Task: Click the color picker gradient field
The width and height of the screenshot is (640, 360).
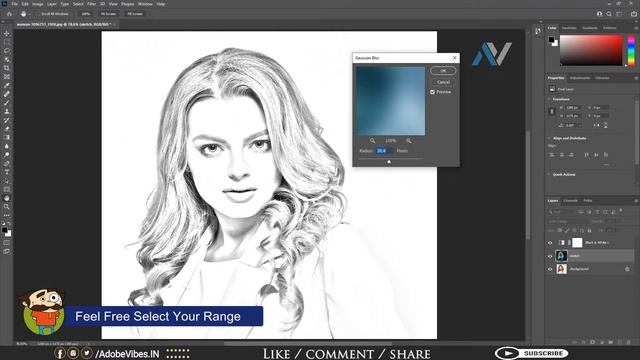Action: (x=591, y=50)
